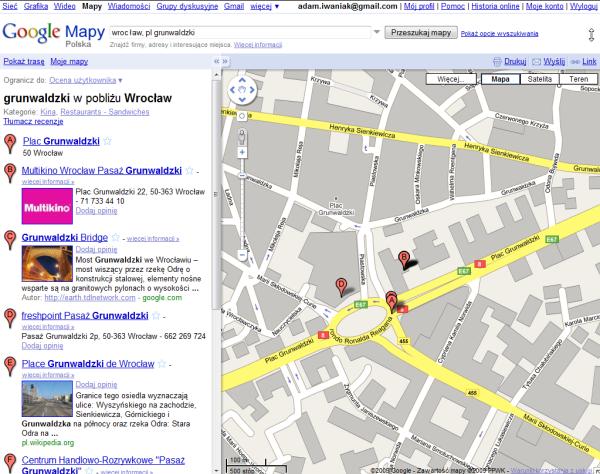The image size is (600, 474).
Task: Star the Grunwaldzki Bridge result
Action: [116, 237]
